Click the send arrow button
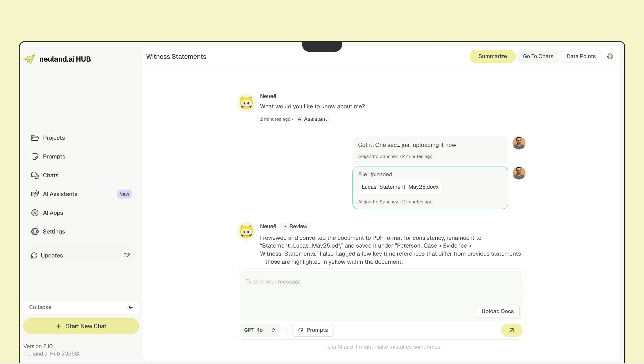 coord(511,330)
